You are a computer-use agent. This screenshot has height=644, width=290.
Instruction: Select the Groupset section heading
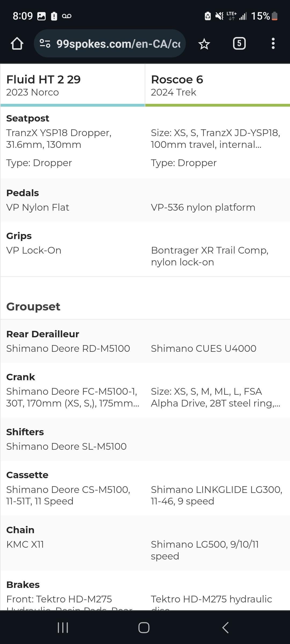(33, 306)
